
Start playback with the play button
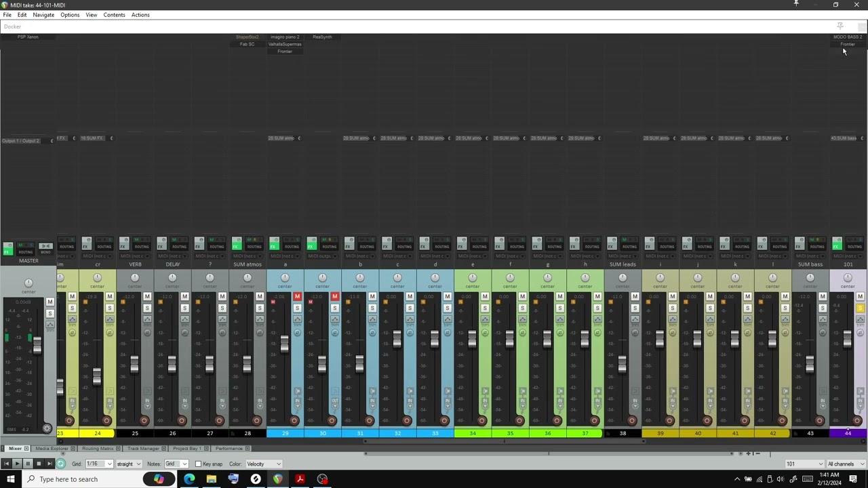click(18, 464)
